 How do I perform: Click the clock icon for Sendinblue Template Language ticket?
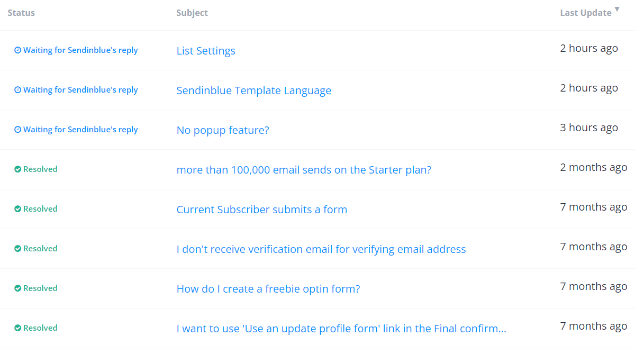(x=17, y=90)
